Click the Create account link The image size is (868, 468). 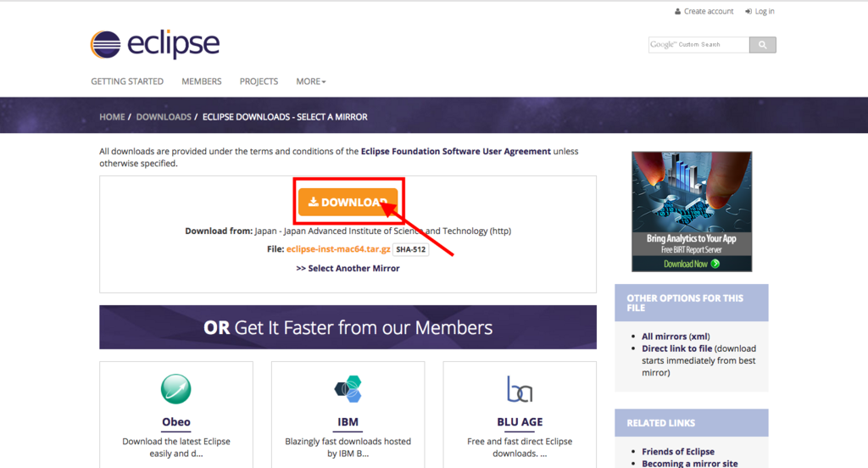point(704,11)
